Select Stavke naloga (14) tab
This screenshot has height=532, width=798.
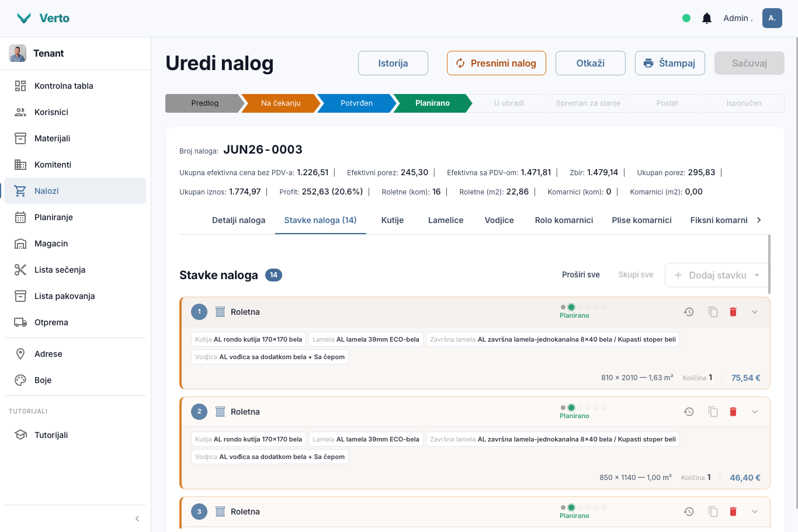click(320, 220)
